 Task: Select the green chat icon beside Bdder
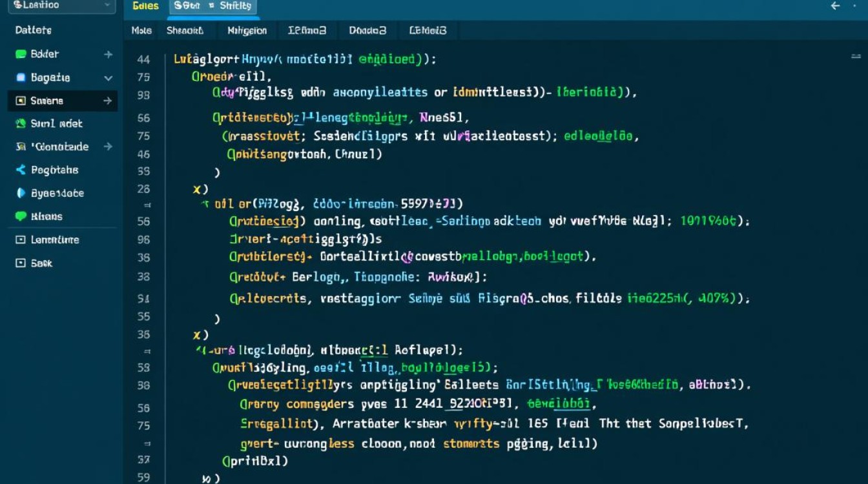tap(20, 54)
